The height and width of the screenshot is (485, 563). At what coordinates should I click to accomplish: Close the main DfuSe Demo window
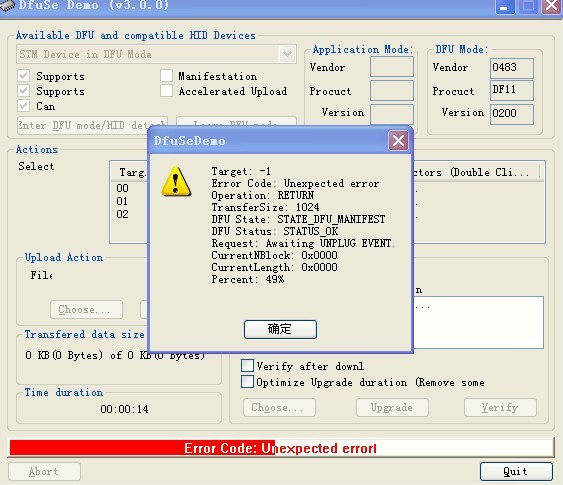(x=552, y=6)
